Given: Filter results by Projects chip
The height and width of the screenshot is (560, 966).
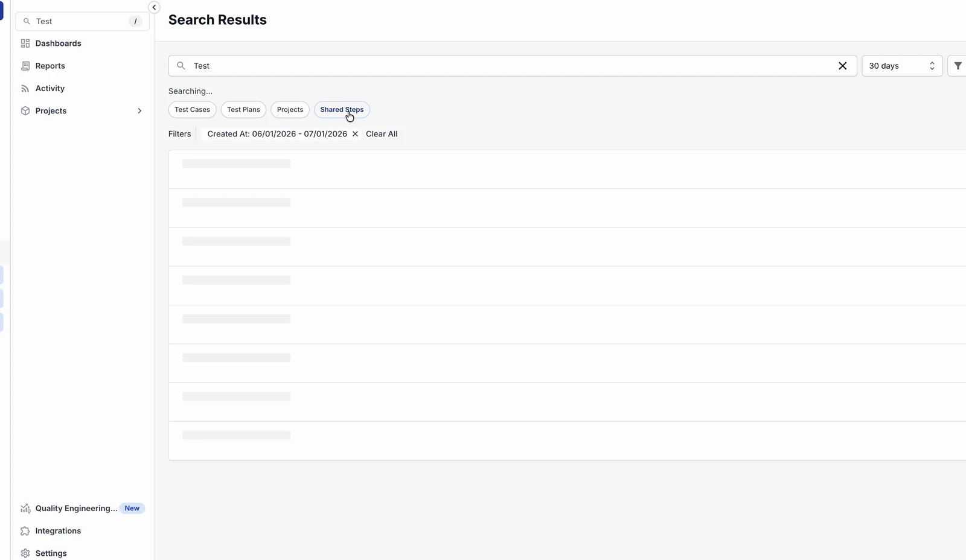Looking at the screenshot, I should (290, 110).
